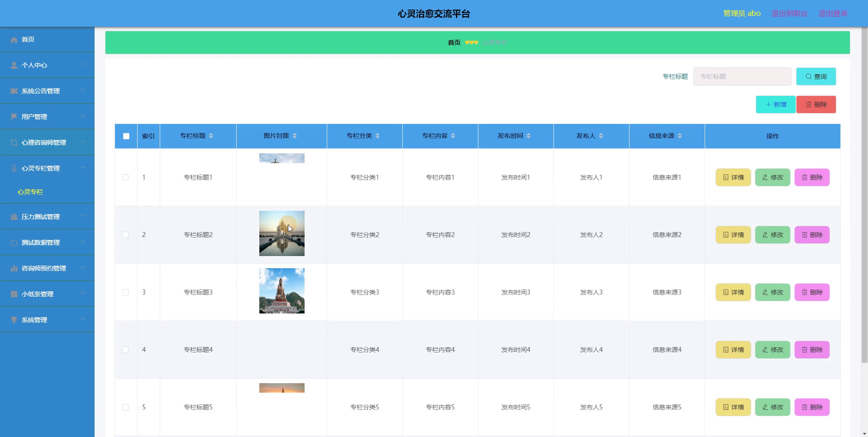This screenshot has height=437, width=868.
Task: Open 详情 for row 专栏标题2
Action: (x=733, y=235)
